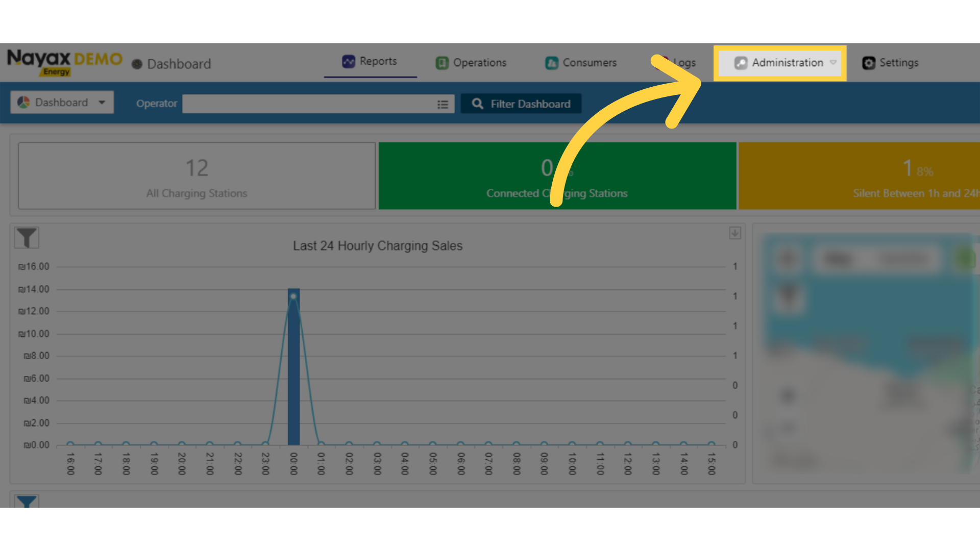Open the Administration tab
980x551 pixels.
[x=787, y=63]
